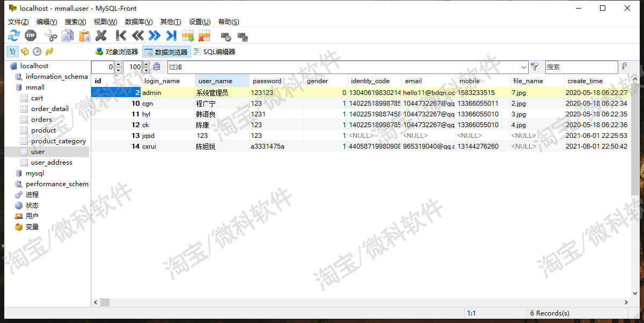Select the order_detail table
This screenshot has height=323, width=644.
coord(50,109)
